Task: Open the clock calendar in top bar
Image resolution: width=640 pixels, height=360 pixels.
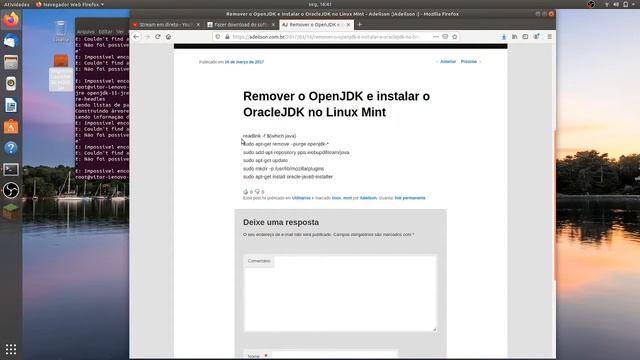Action: pos(320,4)
